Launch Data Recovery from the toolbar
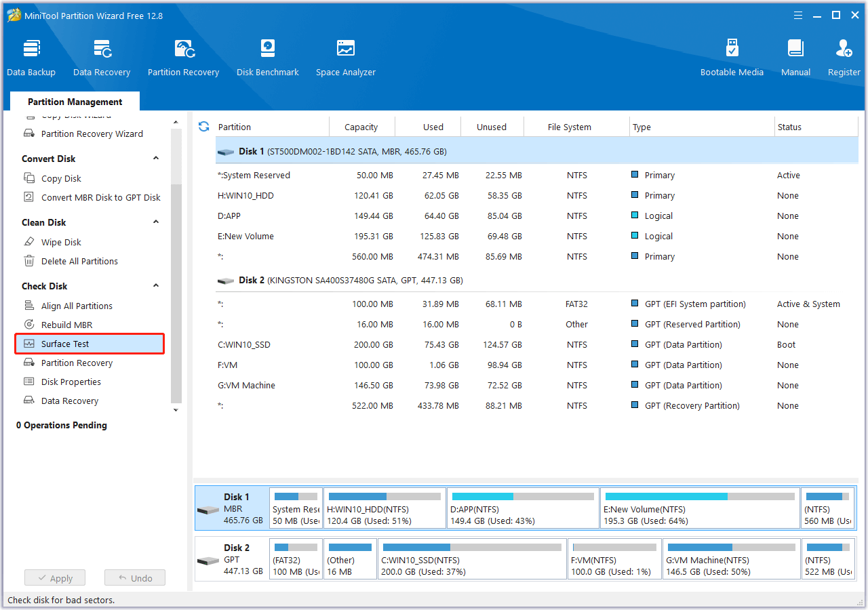 click(x=102, y=58)
